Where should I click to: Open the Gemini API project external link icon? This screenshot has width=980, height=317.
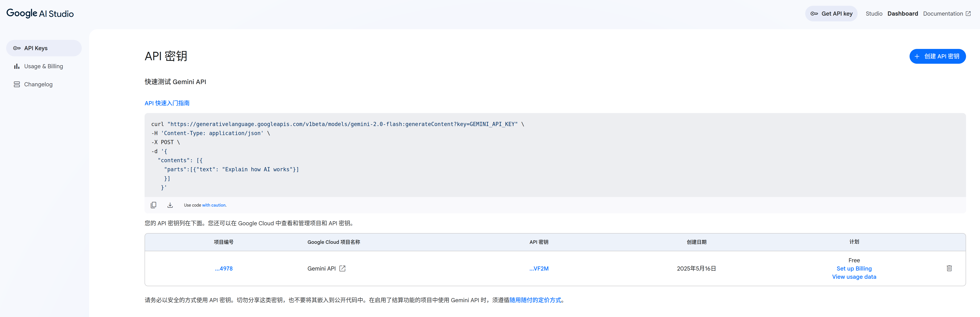(x=342, y=269)
